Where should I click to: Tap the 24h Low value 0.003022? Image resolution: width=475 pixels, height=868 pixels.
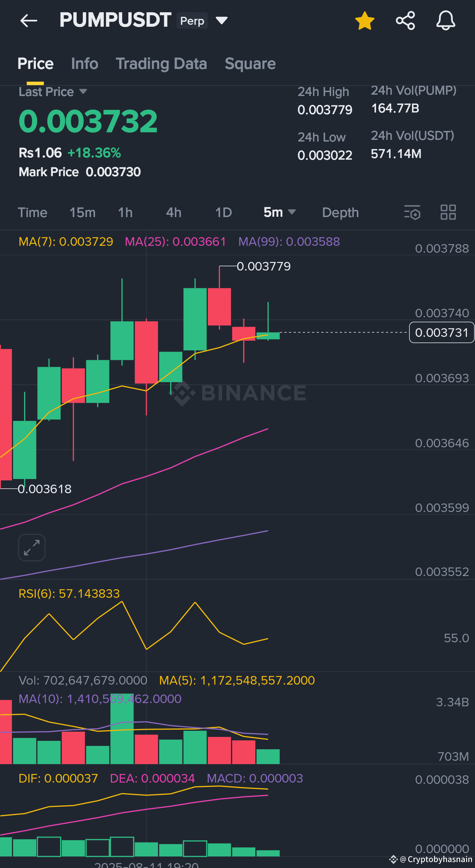pos(325,155)
